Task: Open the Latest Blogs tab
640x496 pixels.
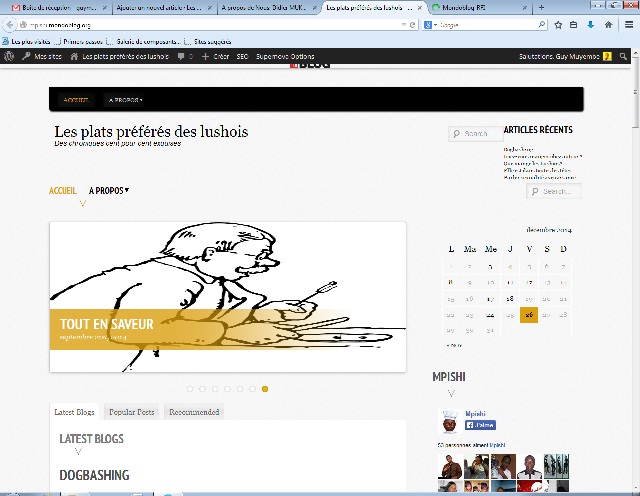Action: click(74, 412)
